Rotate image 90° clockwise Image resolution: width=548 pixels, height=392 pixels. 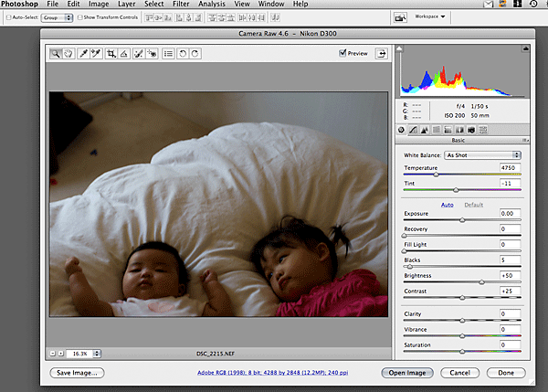pyautogui.click(x=195, y=54)
